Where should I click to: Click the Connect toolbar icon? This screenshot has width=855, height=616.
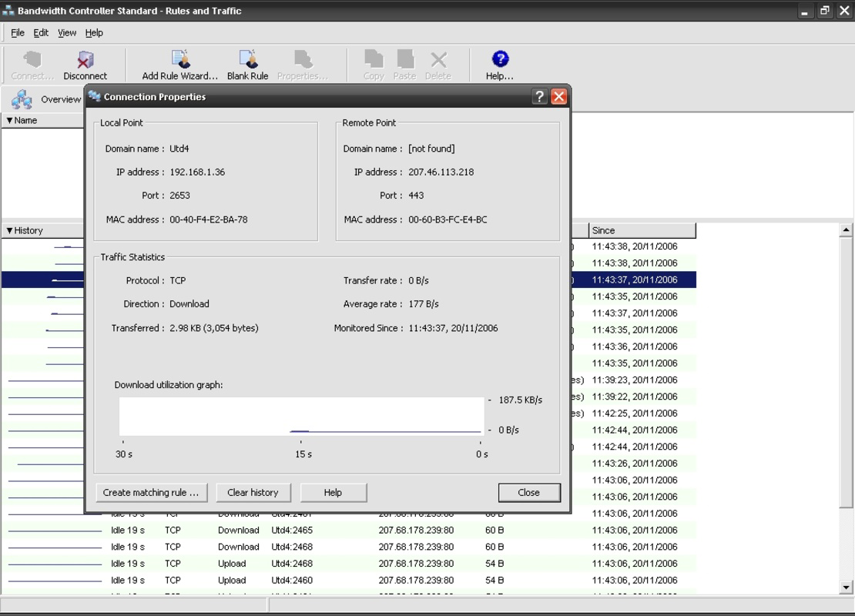31,63
